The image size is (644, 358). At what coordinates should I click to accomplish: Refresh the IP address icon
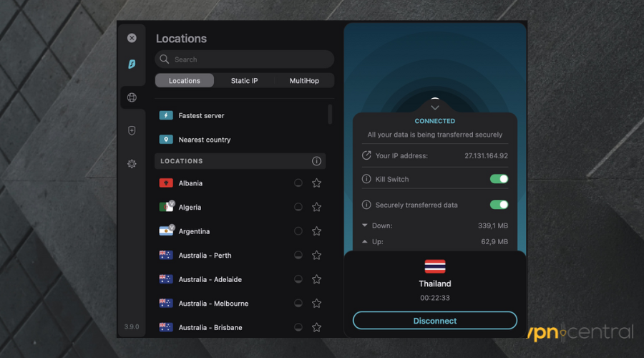pos(366,155)
